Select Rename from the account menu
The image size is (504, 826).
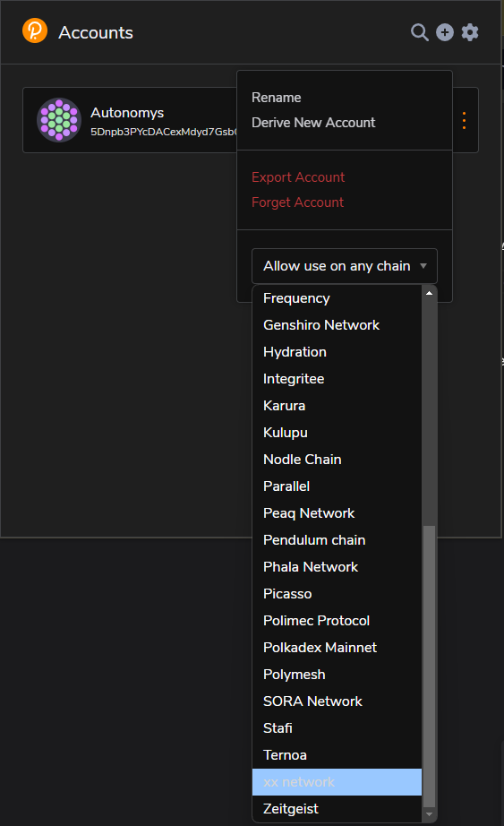coord(277,98)
